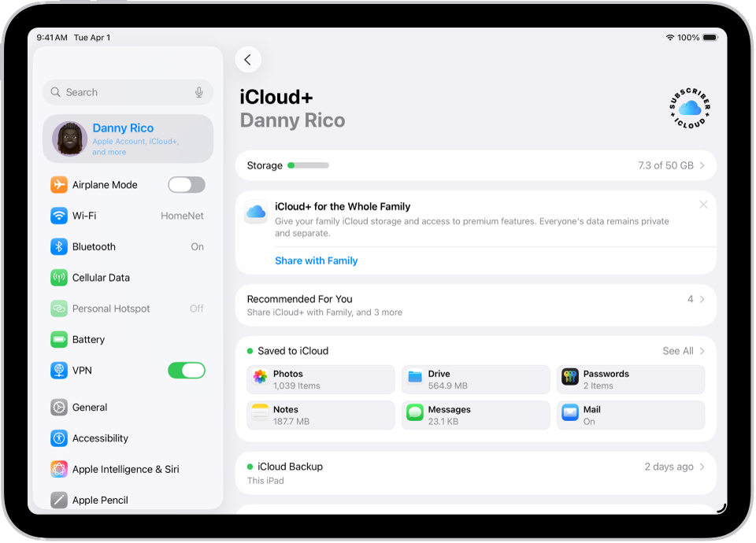Toggle Airplane Mode on
Screen dimensions: 756x543
click(x=186, y=184)
